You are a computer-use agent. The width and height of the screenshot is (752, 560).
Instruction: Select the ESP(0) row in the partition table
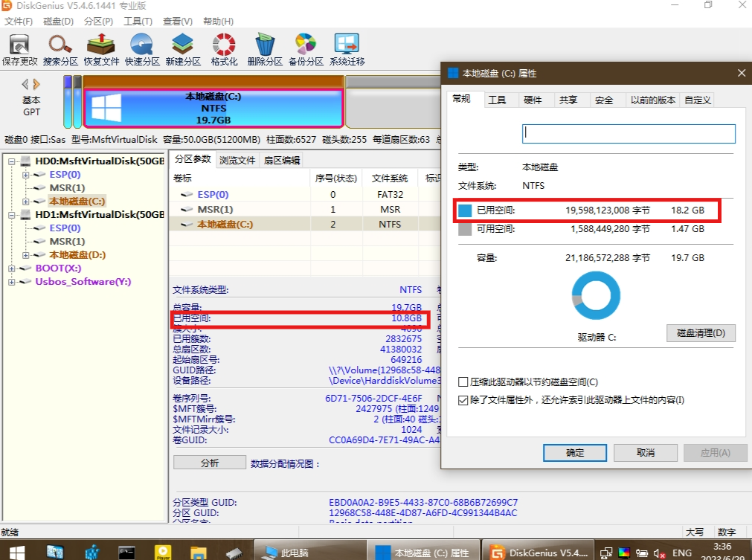tap(305, 195)
